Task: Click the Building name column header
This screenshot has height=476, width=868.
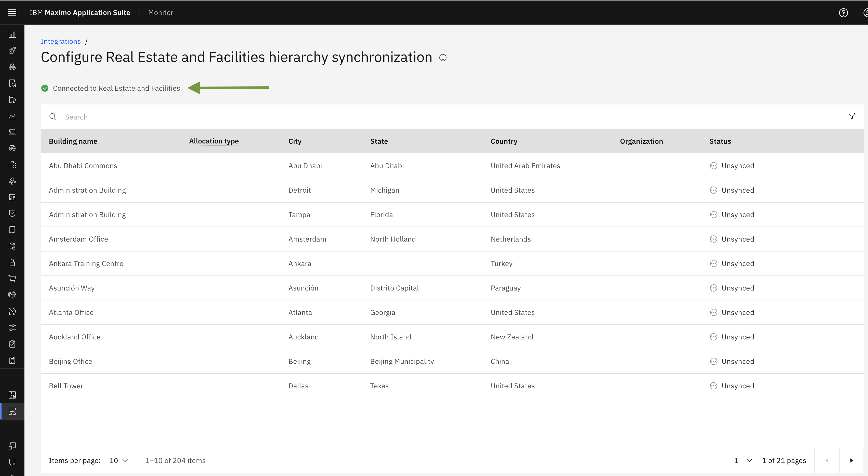Action: click(73, 141)
